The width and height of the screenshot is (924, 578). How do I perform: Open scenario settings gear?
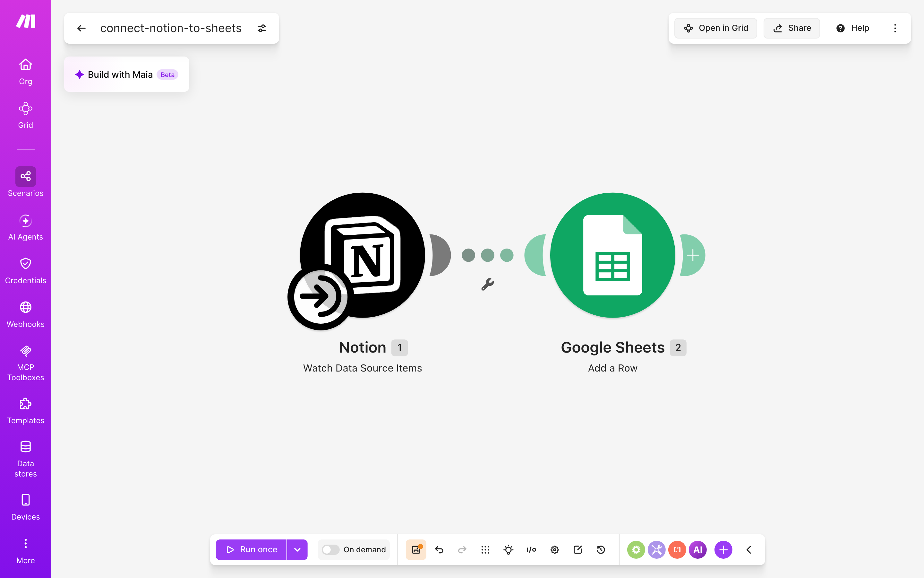(x=554, y=550)
